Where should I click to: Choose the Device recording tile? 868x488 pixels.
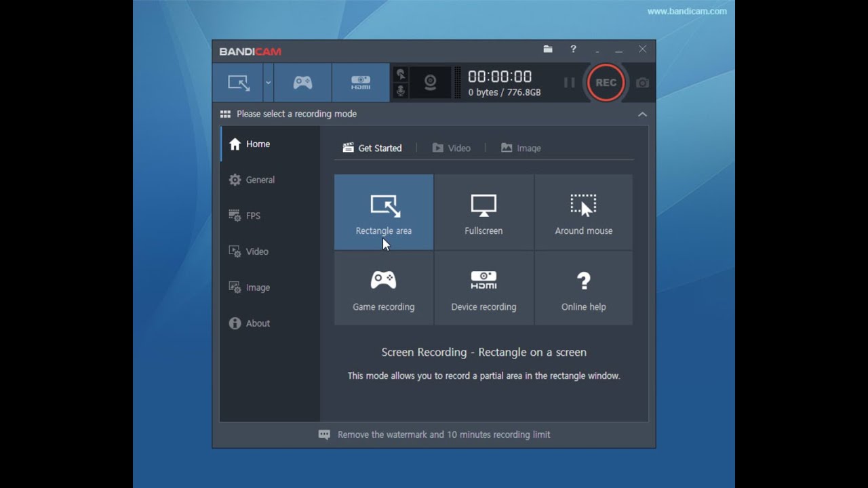point(484,288)
